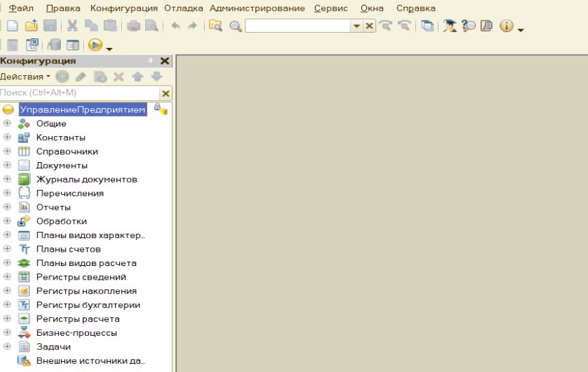This screenshot has height=372, width=588.
Task: Click the global search magnifier icon
Action: (236, 27)
